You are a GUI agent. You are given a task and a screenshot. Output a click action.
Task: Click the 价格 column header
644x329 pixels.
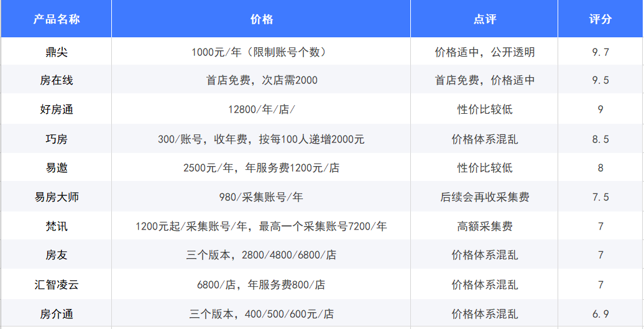coord(261,19)
